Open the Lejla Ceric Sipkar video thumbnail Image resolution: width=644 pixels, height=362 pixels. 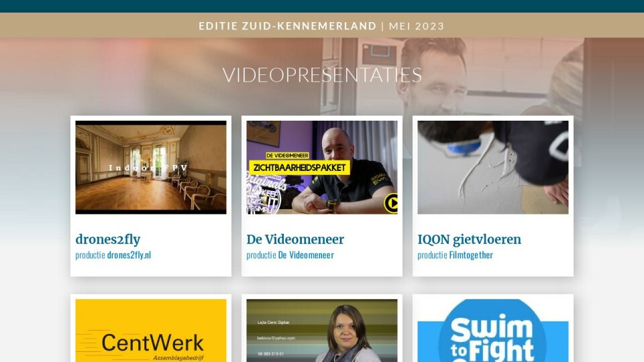[x=321, y=330]
